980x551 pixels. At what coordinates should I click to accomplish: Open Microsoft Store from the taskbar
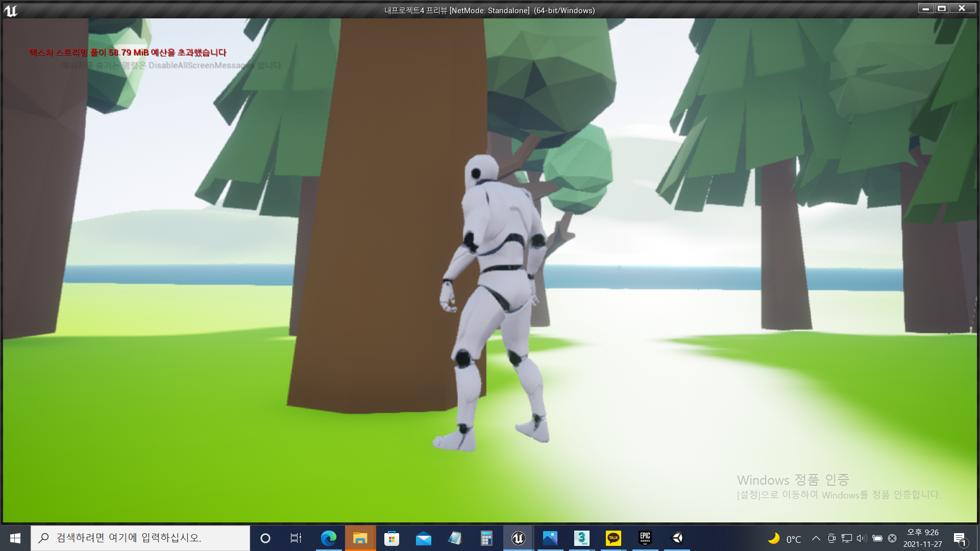tap(391, 538)
